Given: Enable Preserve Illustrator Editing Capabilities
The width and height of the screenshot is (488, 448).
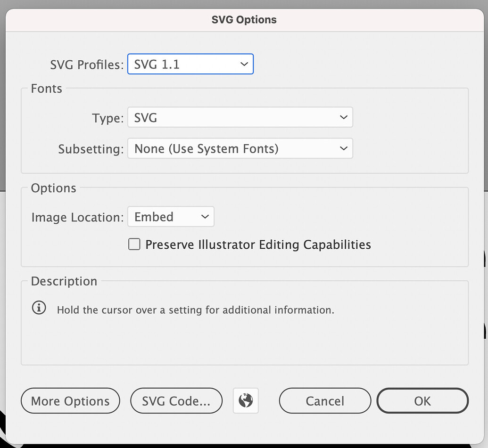Looking at the screenshot, I should click(x=134, y=244).
